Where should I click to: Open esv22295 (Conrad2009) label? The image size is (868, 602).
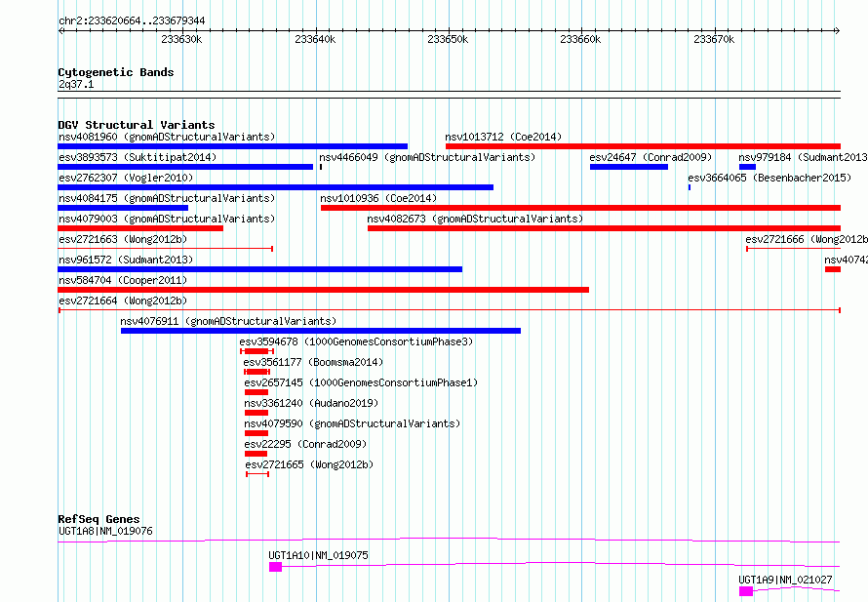(x=305, y=444)
